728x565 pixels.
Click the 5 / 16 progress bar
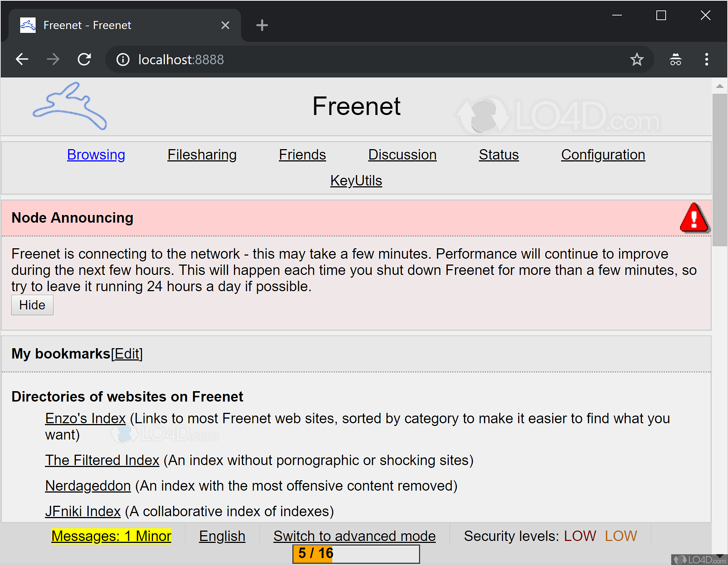(x=356, y=553)
